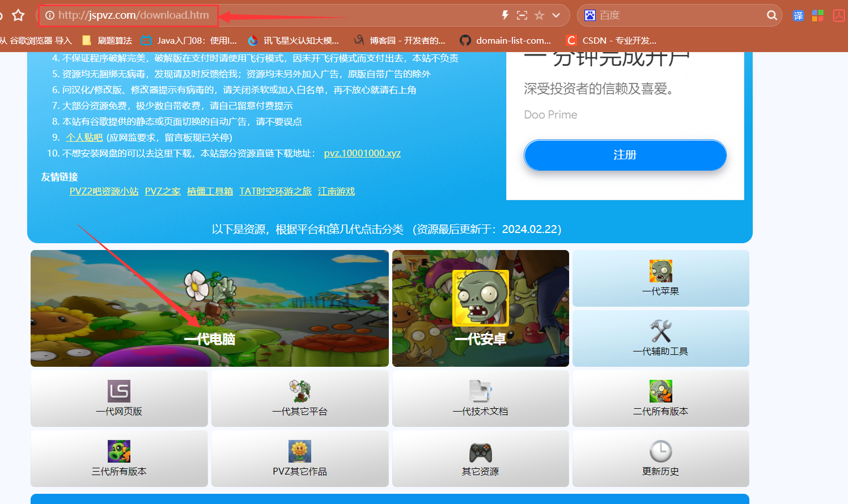Image resolution: width=848 pixels, height=504 pixels.
Task: Click the favorite star inside the address bar
Action: [x=539, y=15]
